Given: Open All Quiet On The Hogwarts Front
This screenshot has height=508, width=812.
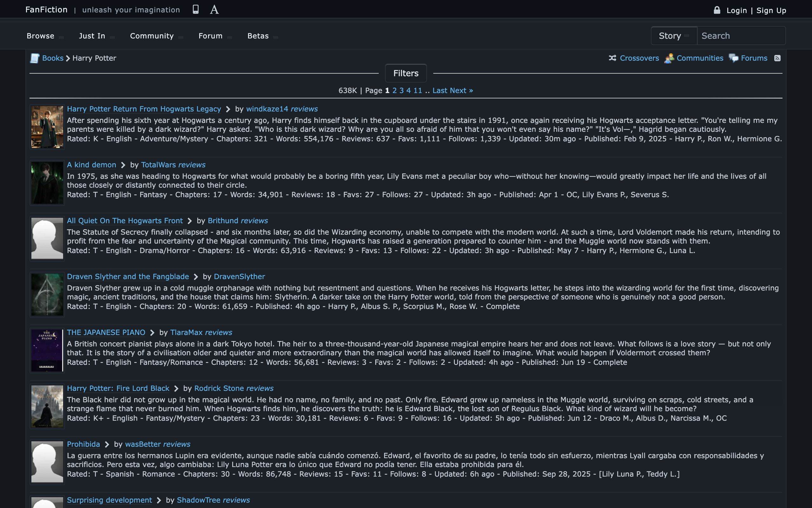Looking at the screenshot, I should (125, 221).
